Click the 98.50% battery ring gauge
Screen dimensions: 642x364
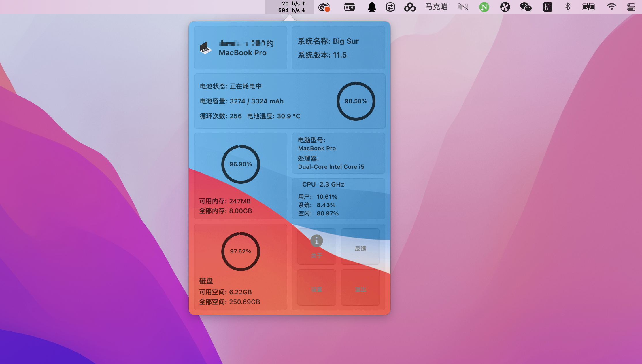356,101
